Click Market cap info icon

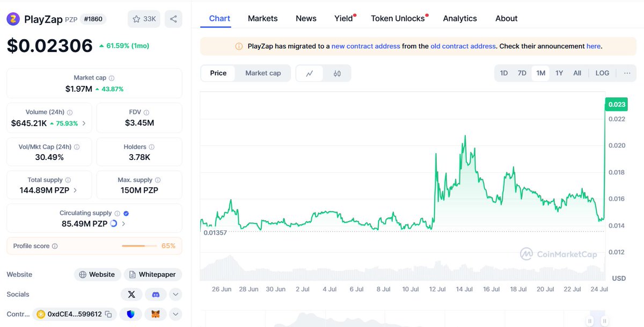112,78
